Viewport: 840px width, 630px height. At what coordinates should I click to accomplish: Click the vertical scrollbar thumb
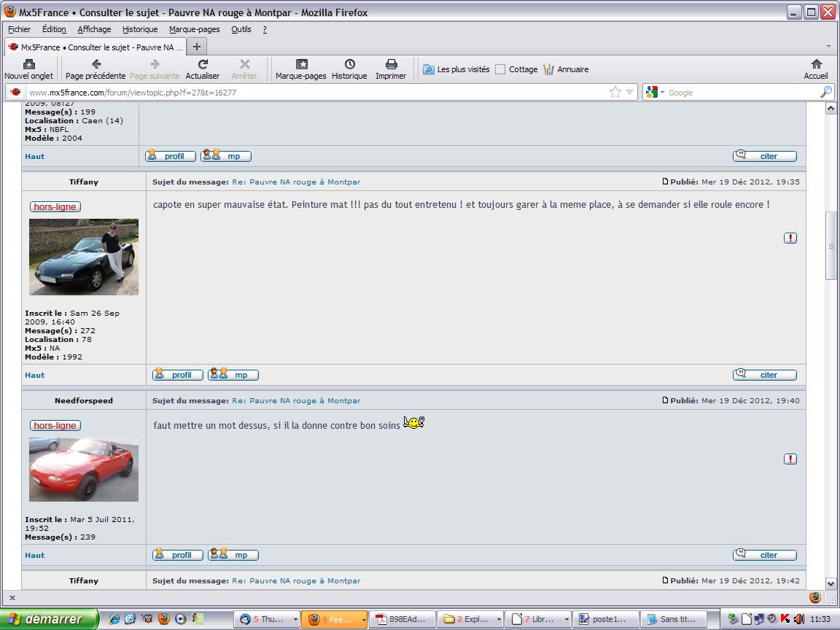pos(831,245)
